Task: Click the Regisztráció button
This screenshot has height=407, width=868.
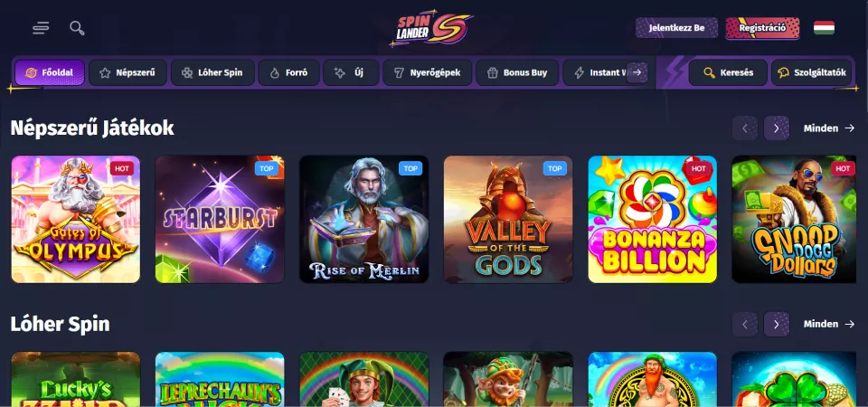Action: (x=762, y=28)
